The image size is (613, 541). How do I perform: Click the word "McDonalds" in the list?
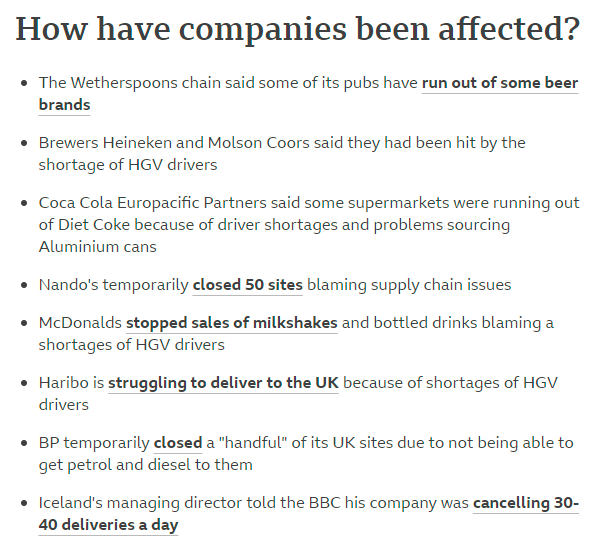[80, 323]
